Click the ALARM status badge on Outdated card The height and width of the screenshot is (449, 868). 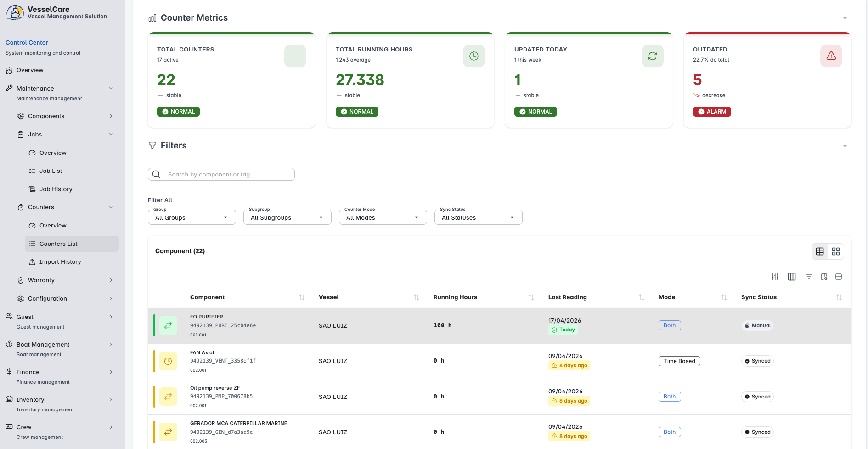click(712, 112)
